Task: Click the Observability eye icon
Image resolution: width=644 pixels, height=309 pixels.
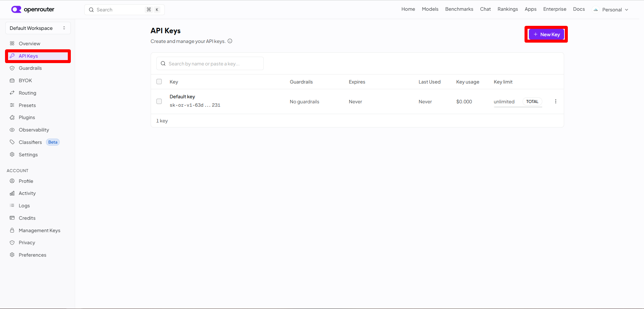Action: pos(12,130)
